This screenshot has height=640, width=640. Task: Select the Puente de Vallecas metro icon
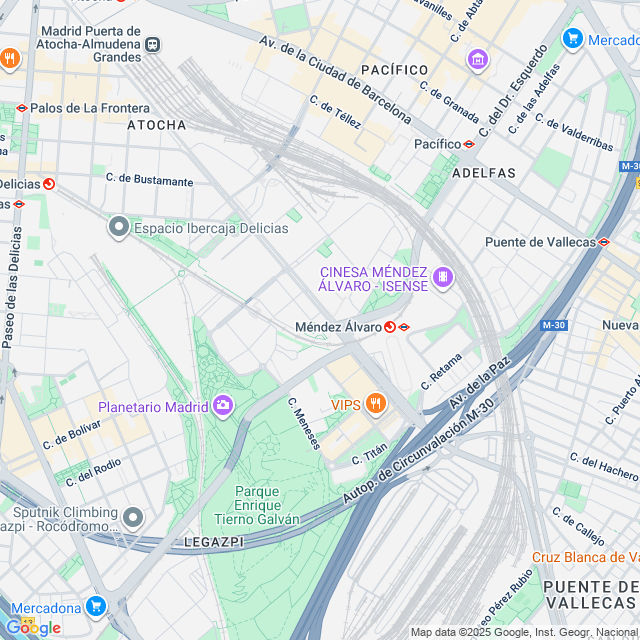point(604,242)
